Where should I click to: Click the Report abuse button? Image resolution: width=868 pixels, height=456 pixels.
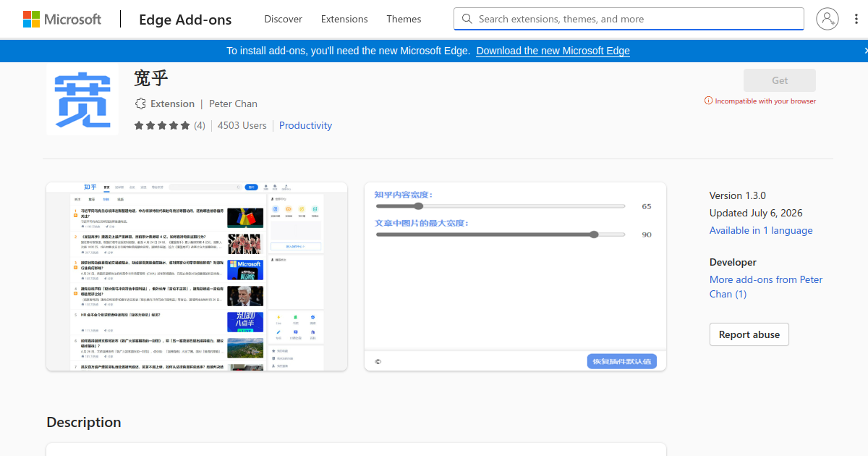pyautogui.click(x=749, y=334)
